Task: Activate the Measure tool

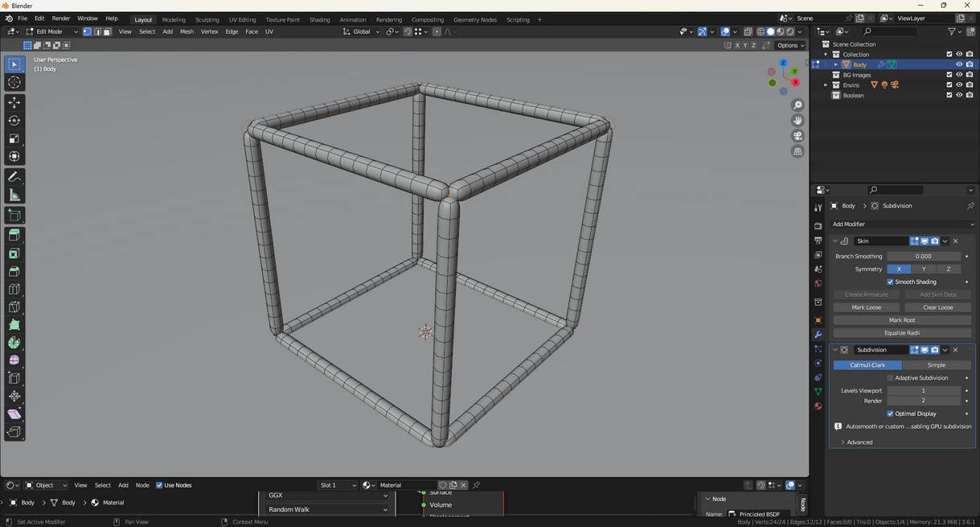Action: click(x=14, y=196)
